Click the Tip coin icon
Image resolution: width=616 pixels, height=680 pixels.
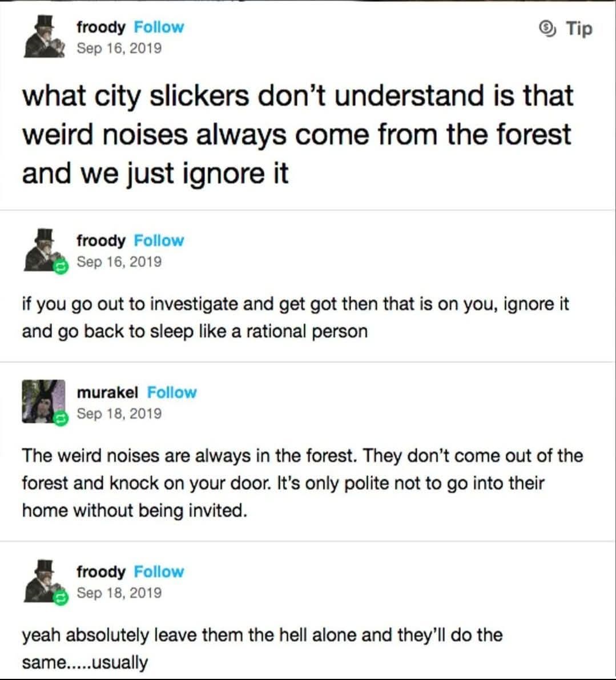click(547, 29)
